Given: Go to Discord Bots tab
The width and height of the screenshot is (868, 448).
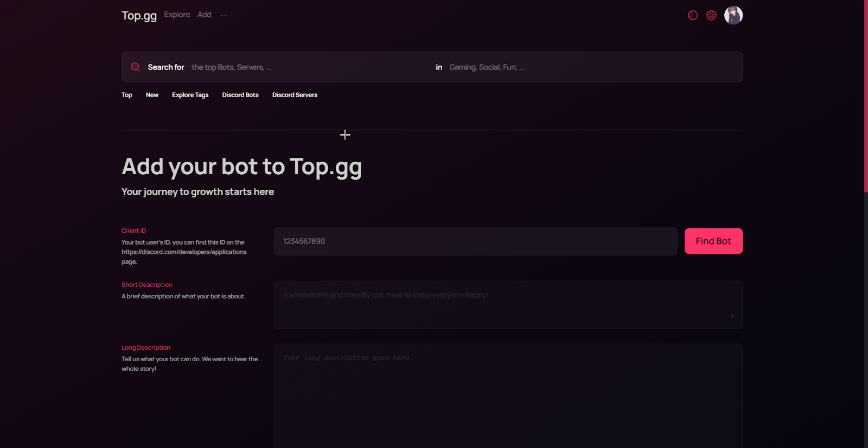Looking at the screenshot, I should click(x=240, y=95).
